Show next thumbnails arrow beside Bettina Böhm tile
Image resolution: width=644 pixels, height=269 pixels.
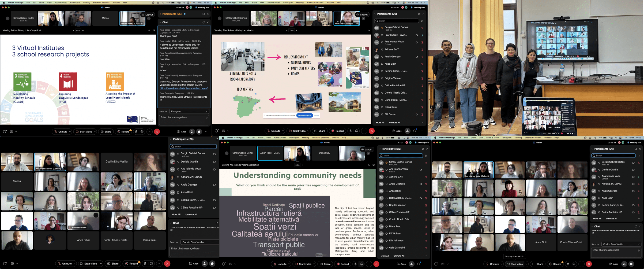tap(149, 19)
